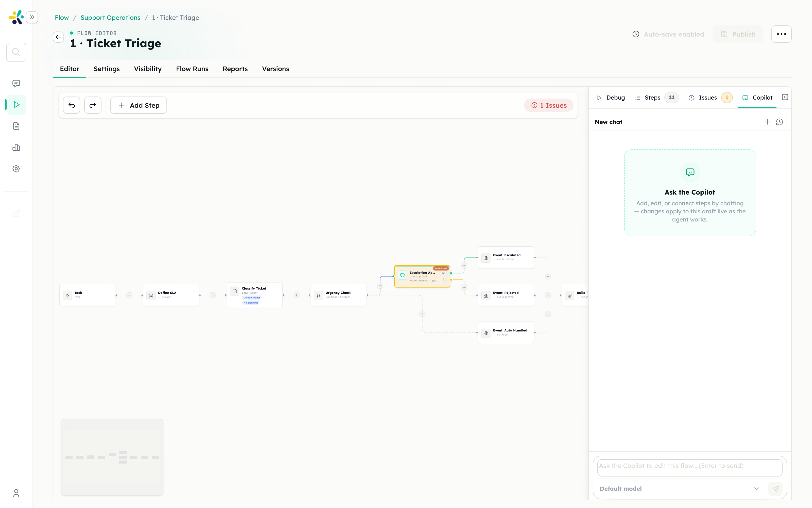Click the Copilot chat input field
The height and width of the screenshot is (508, 812).
689,468
